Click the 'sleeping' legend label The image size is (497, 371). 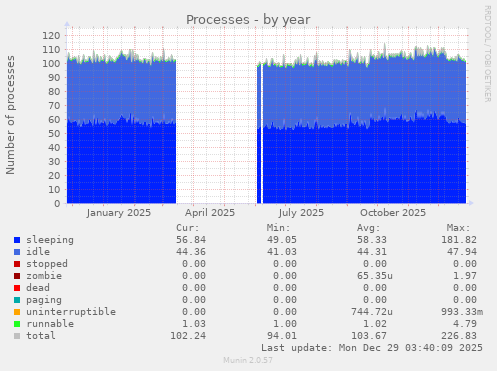coord(50,240)
